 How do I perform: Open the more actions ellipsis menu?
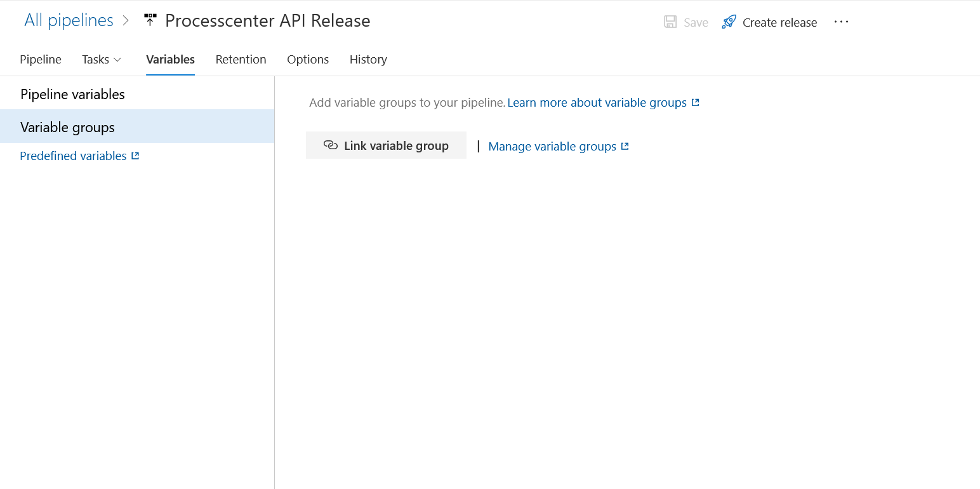coord(841,22)
